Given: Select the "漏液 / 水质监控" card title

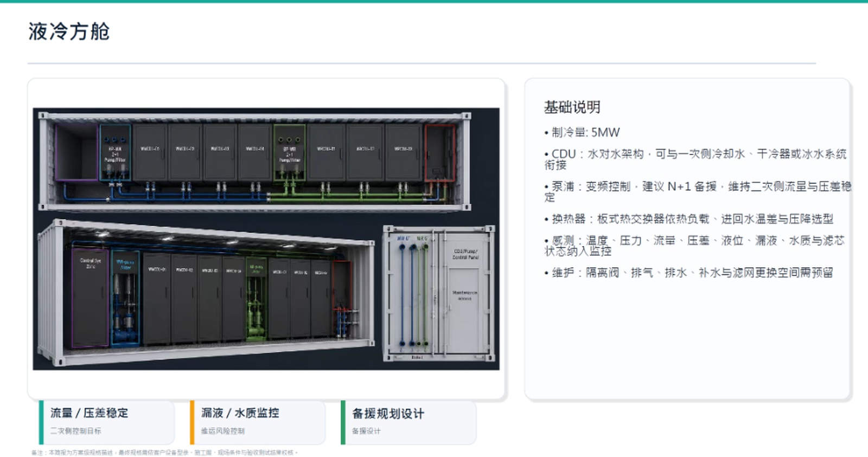Looking at the screenshot, I should click(x=240, y=413).
